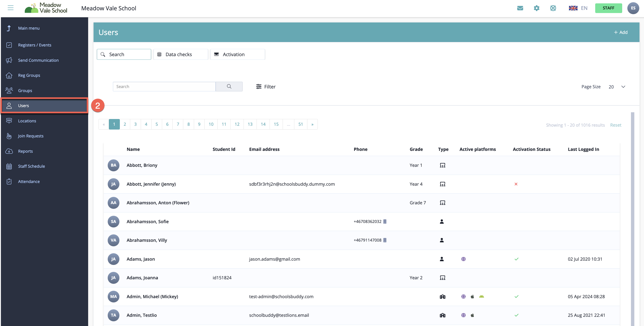The height and width of the screenshot is (326, 644).
Task: Open Send Communication in sidebar
Action: [38, 60]
